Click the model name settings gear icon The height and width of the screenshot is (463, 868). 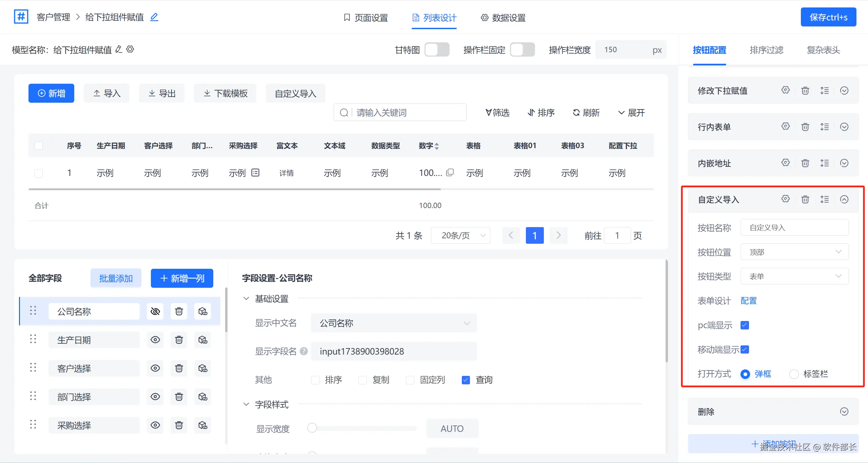coord(130,49)
